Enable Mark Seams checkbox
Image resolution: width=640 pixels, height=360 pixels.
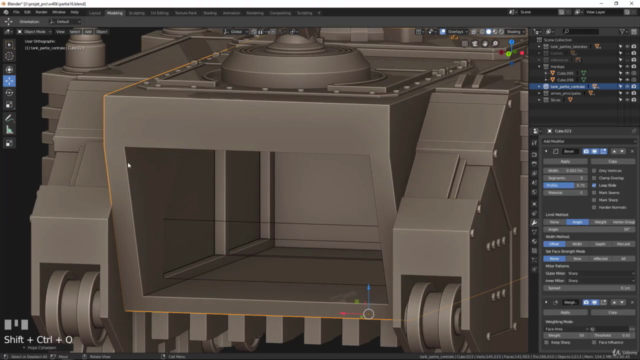pos(594,193)
